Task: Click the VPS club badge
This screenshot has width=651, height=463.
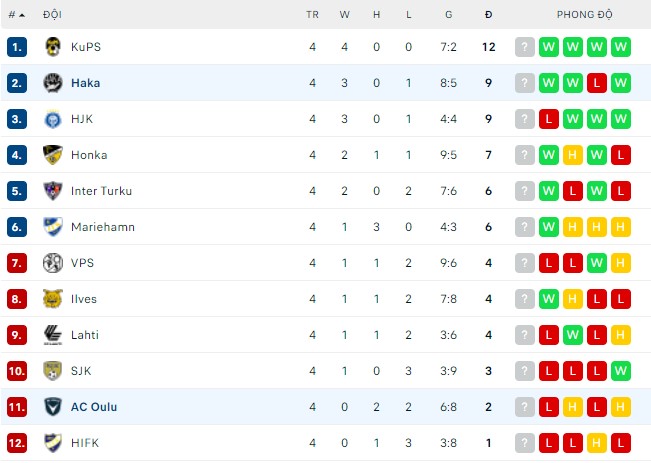Action: (x=53, y=263)
